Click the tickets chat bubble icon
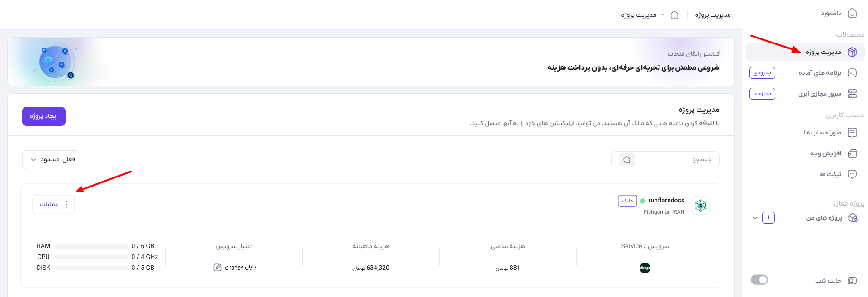 pyautogui.click(x=852, y=174)
